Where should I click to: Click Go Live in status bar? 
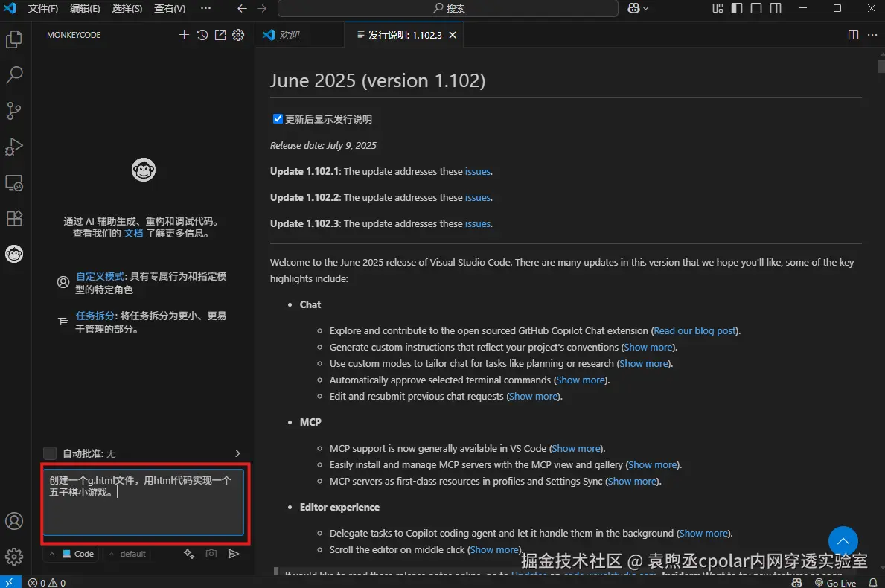(x=835, y=582)
